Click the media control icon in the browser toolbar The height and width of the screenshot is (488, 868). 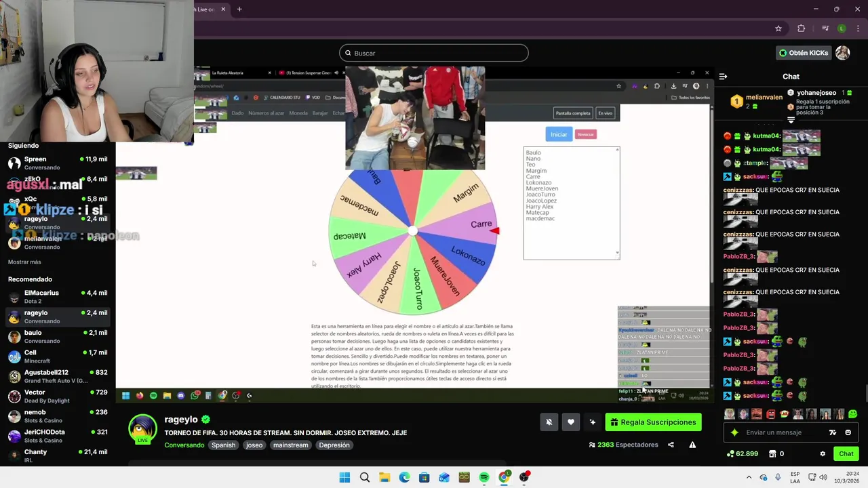825,28
